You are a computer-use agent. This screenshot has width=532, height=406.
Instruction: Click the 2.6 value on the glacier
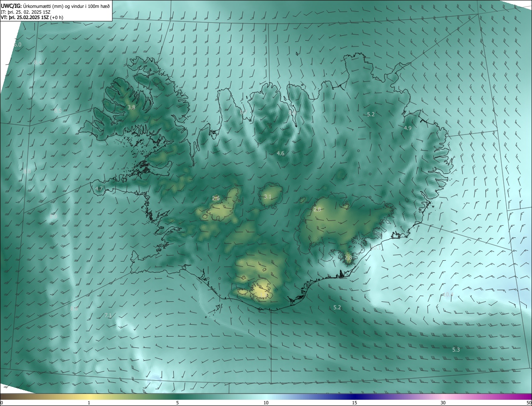216,198
